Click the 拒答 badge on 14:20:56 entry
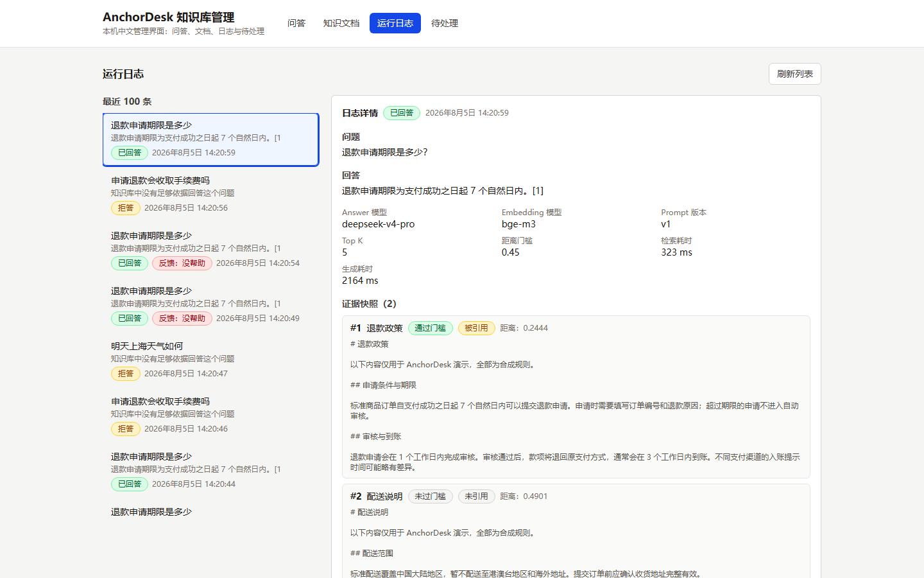The height and width of the screenshot is (578, 924). 126,208
